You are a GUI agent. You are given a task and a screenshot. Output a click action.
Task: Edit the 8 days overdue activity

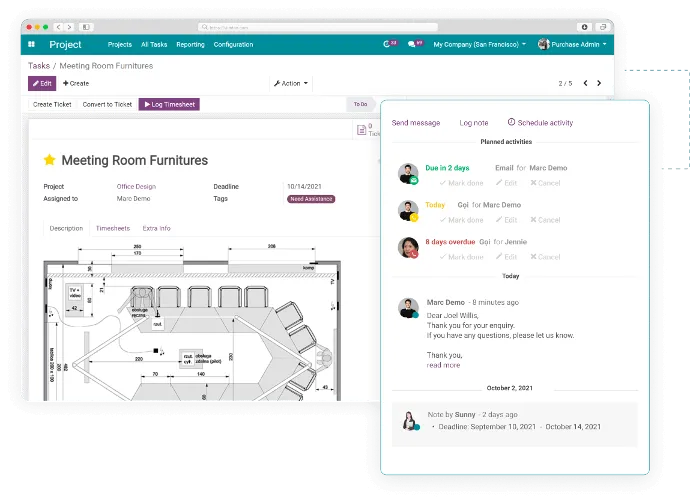click(506, 257)
